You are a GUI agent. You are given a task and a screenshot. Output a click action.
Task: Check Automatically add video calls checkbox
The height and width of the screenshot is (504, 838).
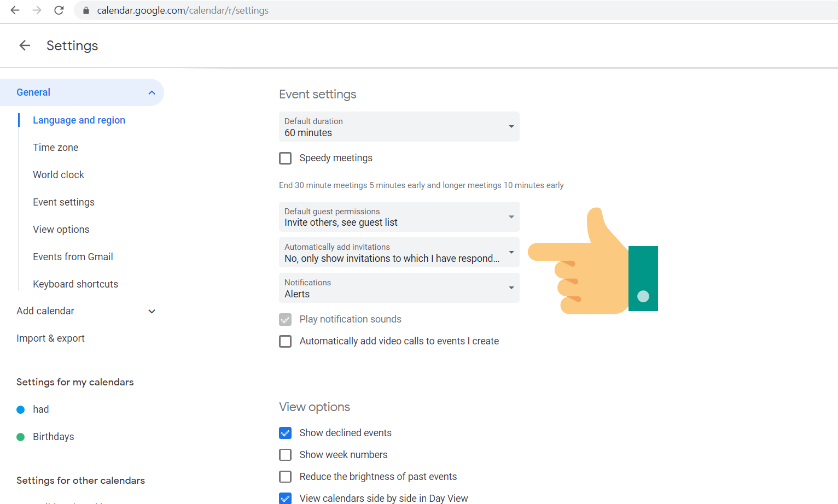tap(286, 342)
